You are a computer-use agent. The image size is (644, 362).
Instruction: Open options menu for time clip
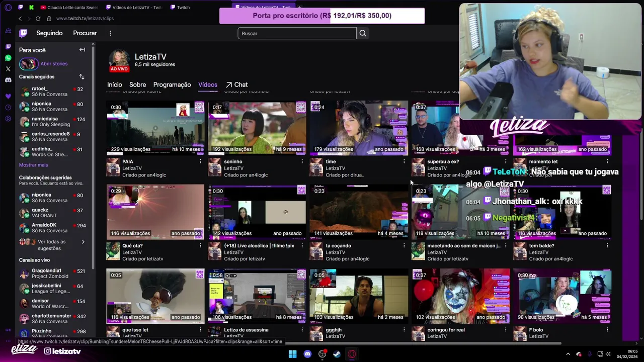404,161
